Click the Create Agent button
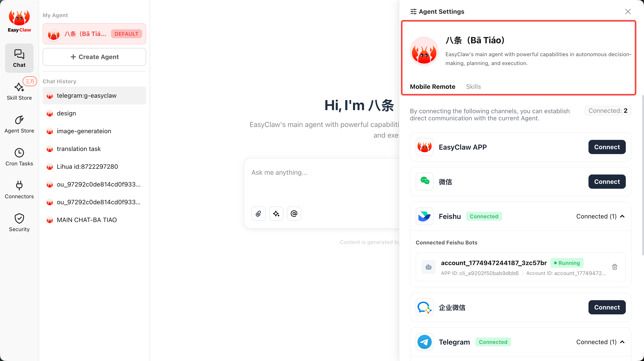This screenshot has height=361, width=644. [x=94, y=57]
